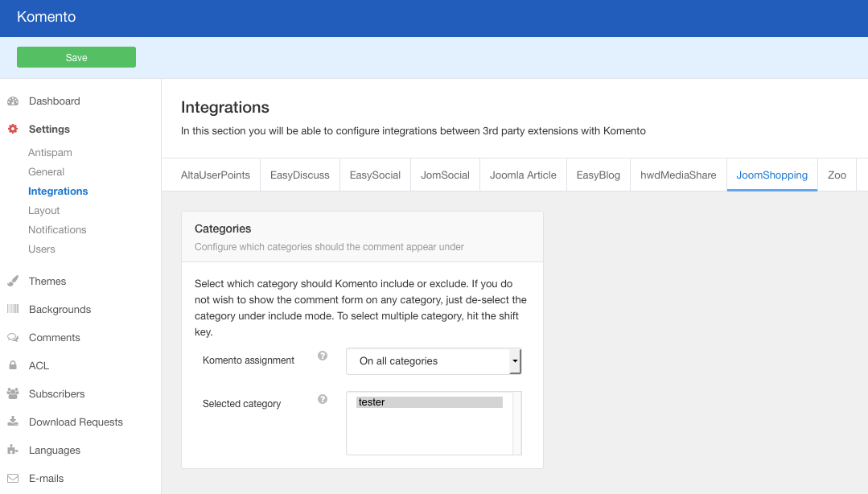Click the Komento header title

coord(47,17)
